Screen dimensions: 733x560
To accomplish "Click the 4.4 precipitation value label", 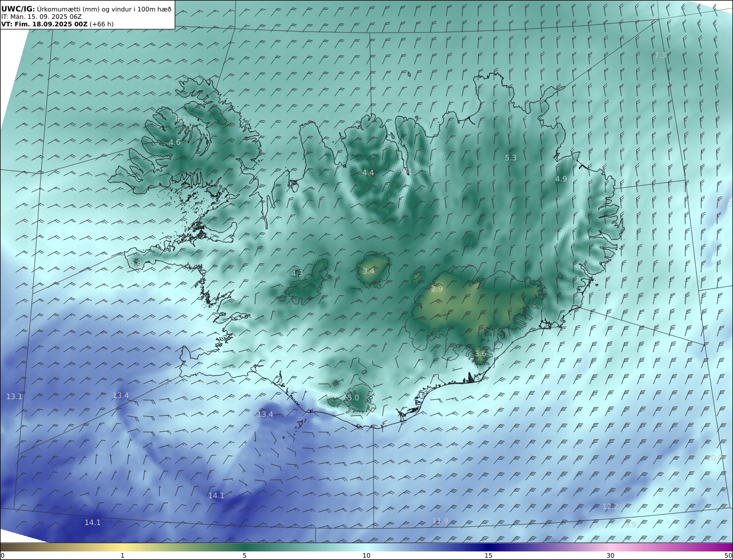I will click(x=368, y=173).
